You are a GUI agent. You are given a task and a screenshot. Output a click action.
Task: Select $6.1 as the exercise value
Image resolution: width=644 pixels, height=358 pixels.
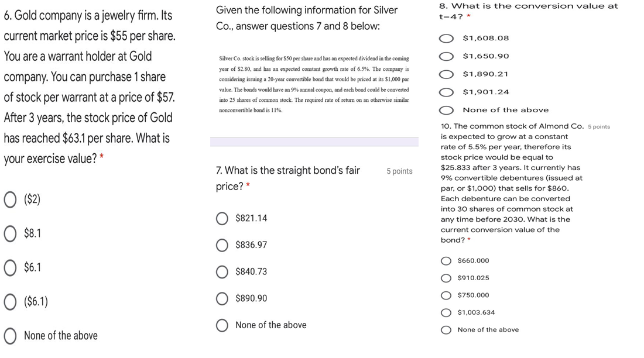tap(9, 267)
